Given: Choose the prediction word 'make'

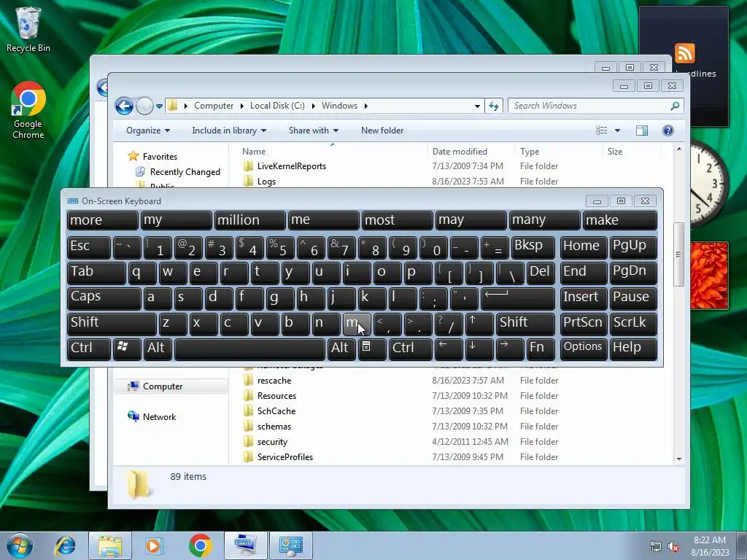Looking at the screenshot, I should tap(620, 220).
